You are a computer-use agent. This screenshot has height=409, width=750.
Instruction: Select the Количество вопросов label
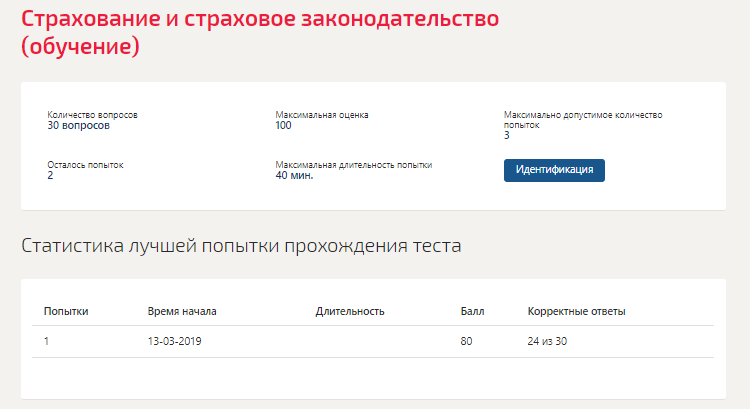(92, 115)
